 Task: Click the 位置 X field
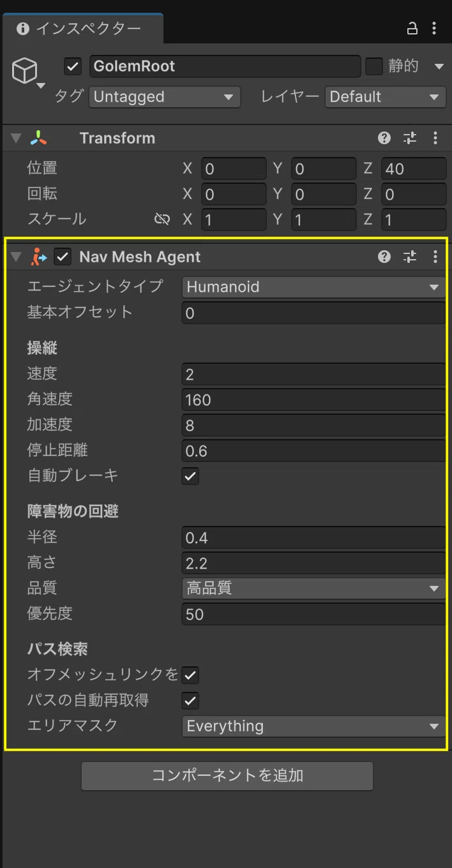point(234,168)
